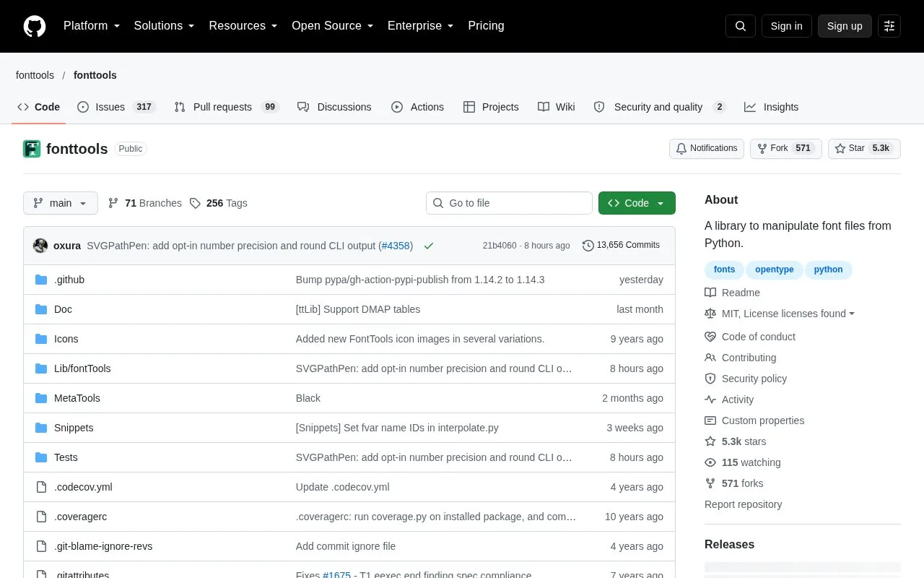Click the Icons folder icon

41,339
